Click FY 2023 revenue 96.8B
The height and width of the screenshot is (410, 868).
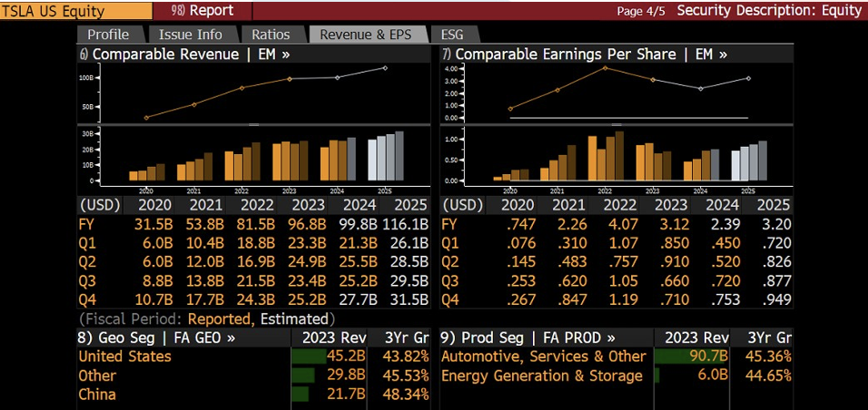tap(306, 225)
